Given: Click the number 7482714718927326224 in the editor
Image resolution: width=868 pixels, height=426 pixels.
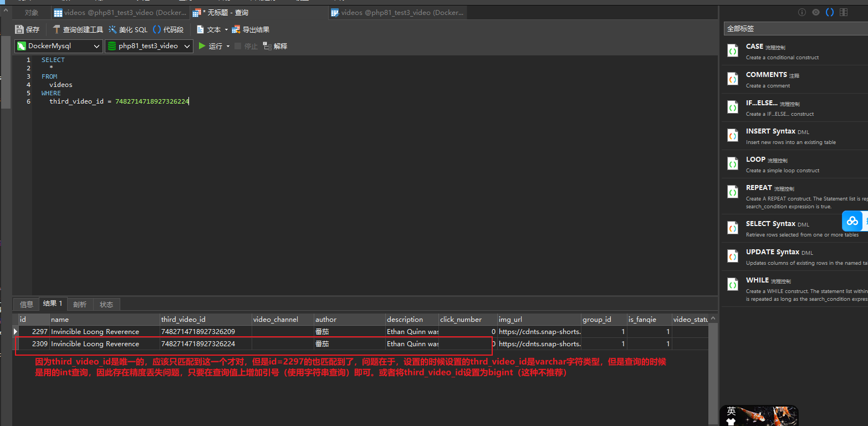Looking at the screenshot, I should (152, 101).
